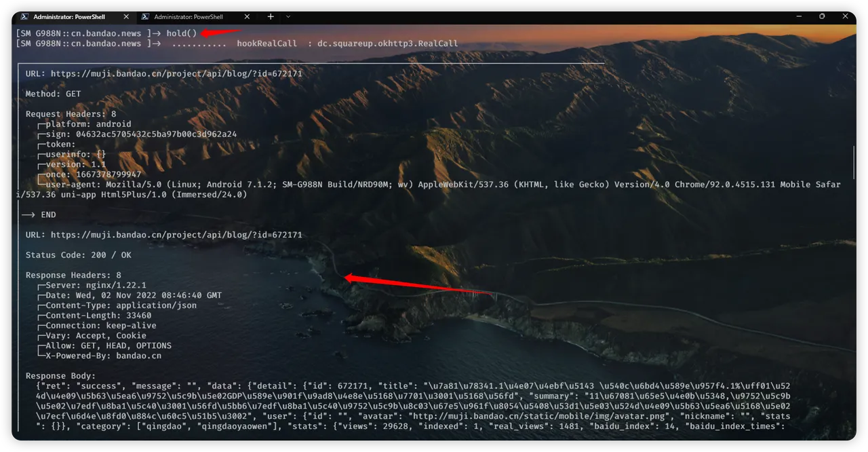868x452 pixels.
Task: Click the hold() command text
Action: click(181, 33)
